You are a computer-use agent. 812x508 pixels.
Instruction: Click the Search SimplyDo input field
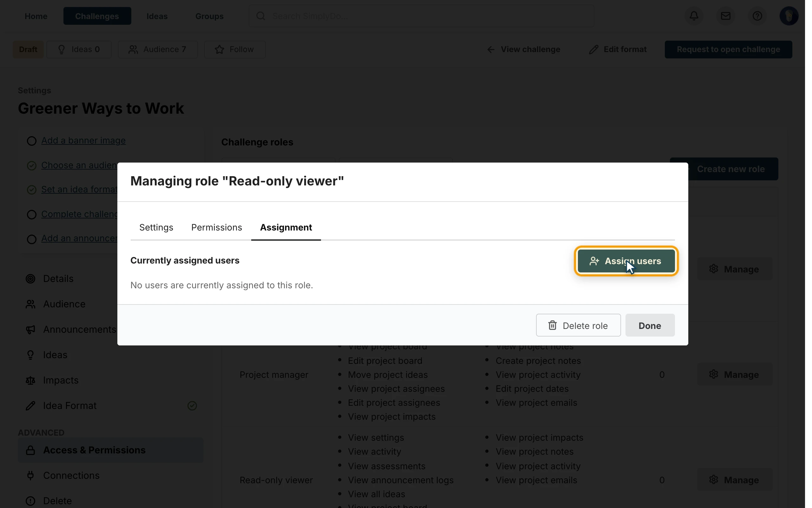(x=421, y=16)
